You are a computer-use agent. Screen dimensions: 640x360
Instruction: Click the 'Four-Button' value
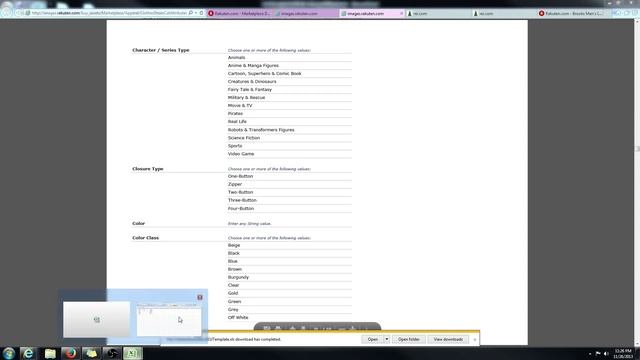[241, 209]
